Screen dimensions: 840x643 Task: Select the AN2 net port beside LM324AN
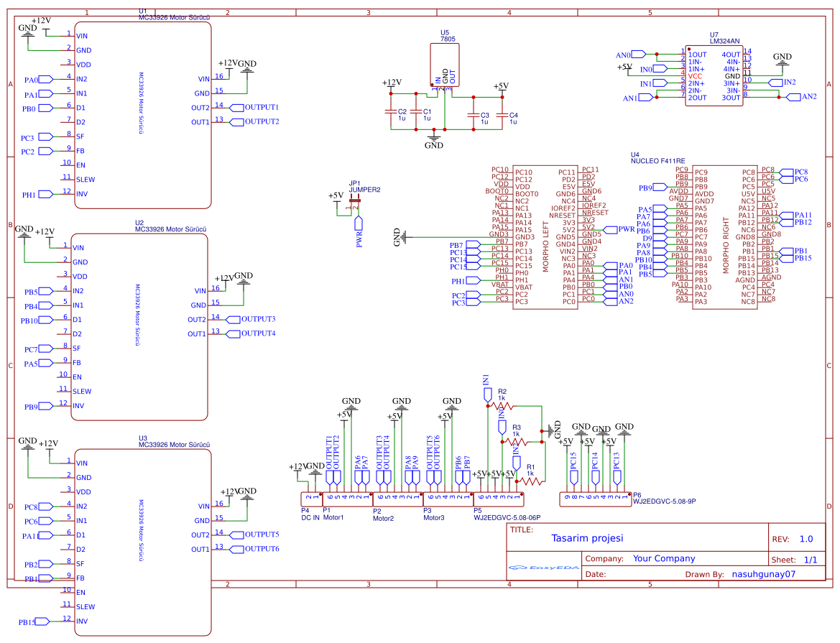pos(808,96)
